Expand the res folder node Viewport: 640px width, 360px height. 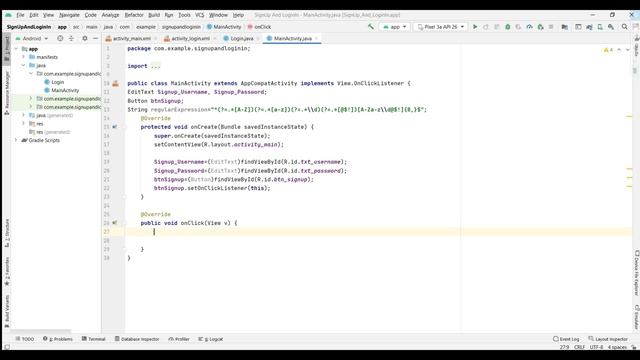24,123
